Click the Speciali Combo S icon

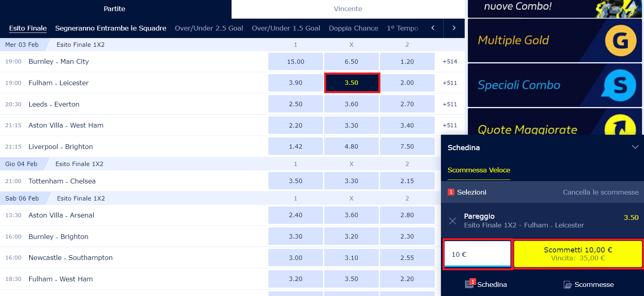coord(620,85)
